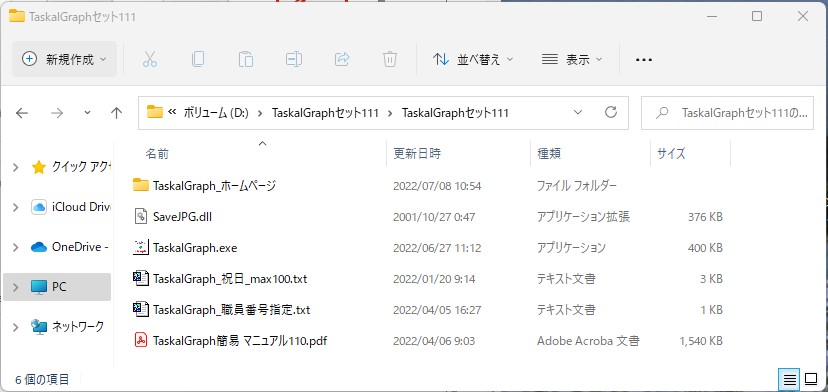
Task: Click date 2022/07/08 10:54 of homepage folder
Action: pyautogui.click(x=437, y=186)
